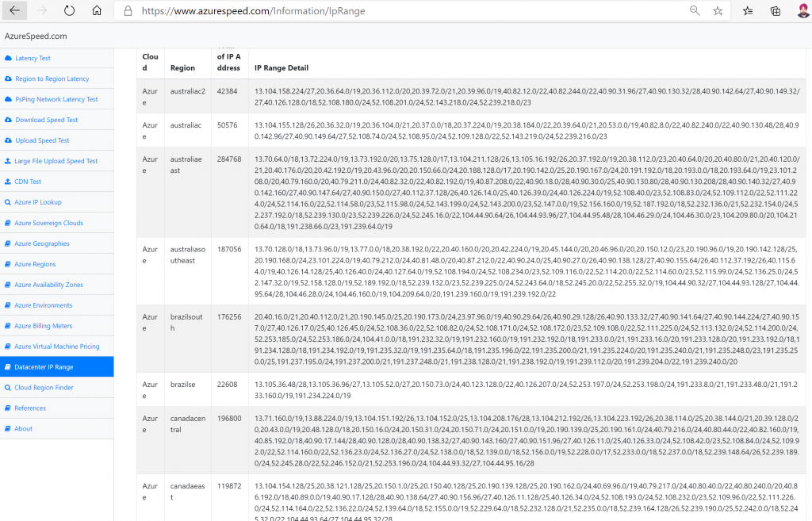Click the browser back arrow button
Screen dimensions: 812x521
tap(16, 11)
